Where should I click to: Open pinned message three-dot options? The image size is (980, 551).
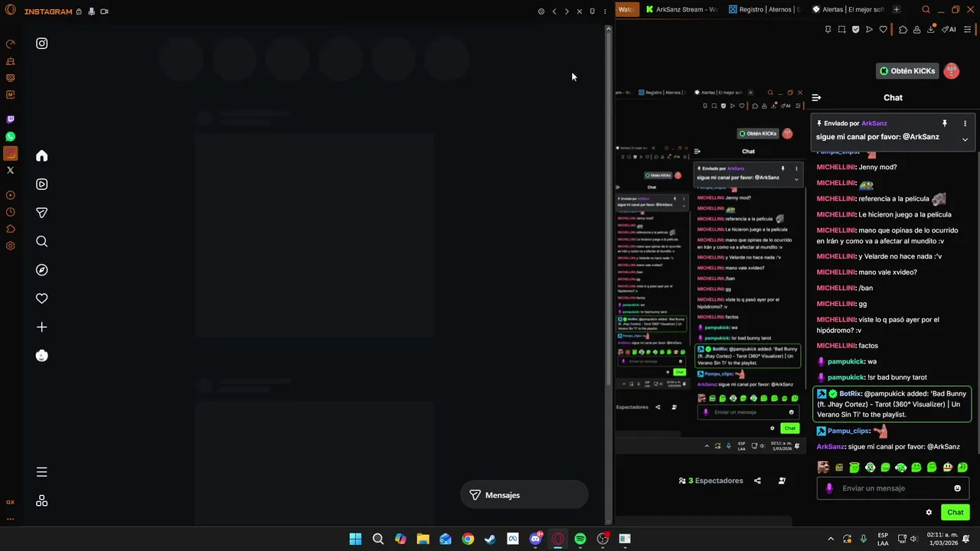965,123
